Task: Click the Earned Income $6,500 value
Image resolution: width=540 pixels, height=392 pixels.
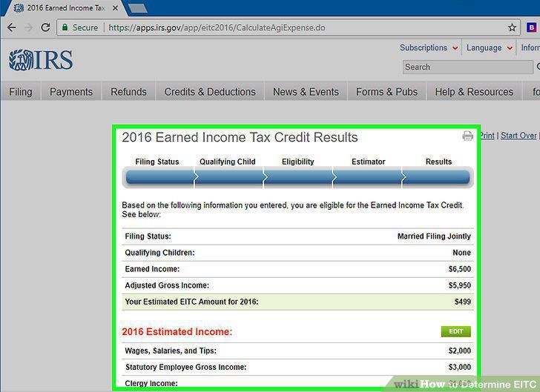Action: coord(459,269)
